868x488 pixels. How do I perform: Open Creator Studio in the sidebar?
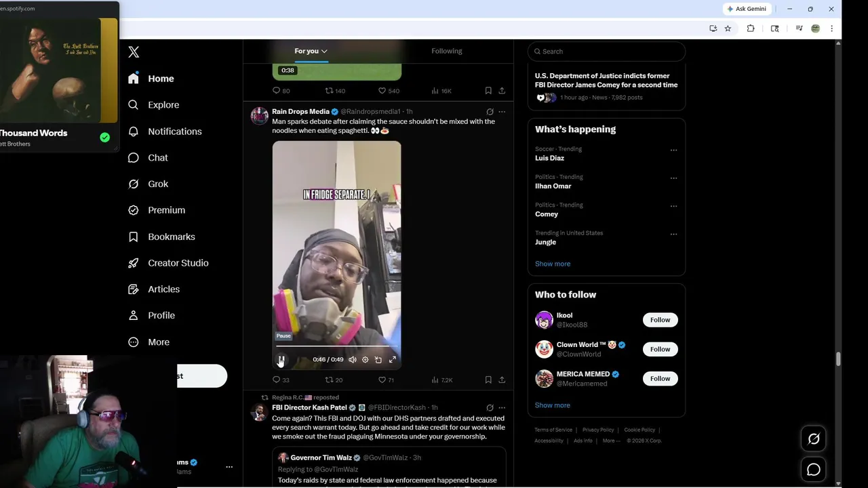(168, 263)
